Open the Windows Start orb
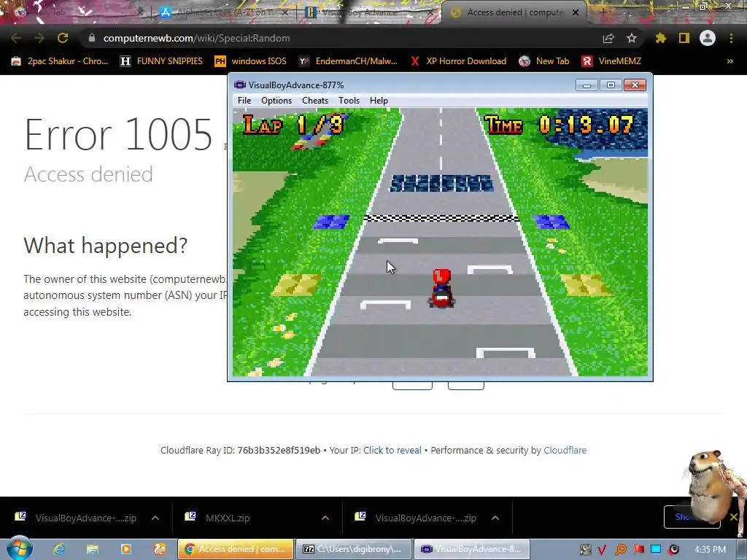 pos(19,548)
